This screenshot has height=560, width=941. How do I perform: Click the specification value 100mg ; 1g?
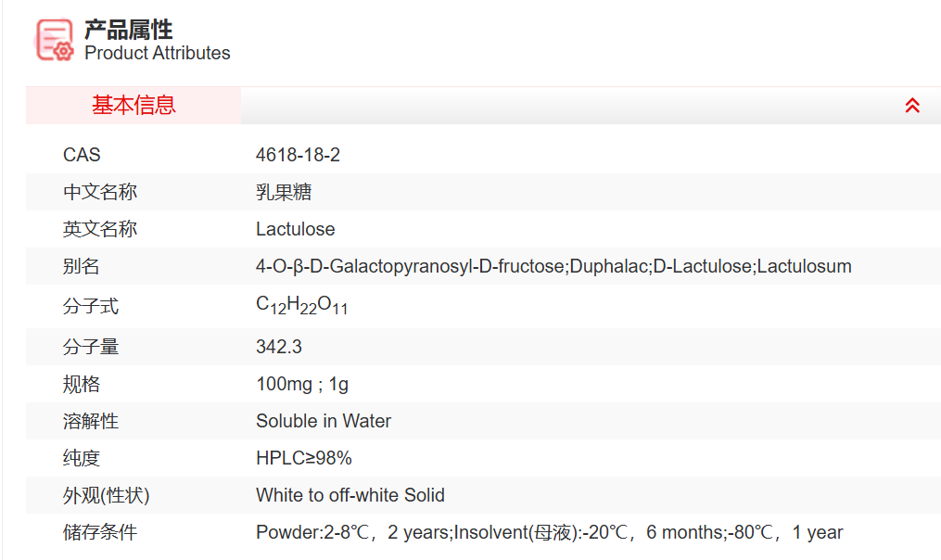tap(302, 384)
